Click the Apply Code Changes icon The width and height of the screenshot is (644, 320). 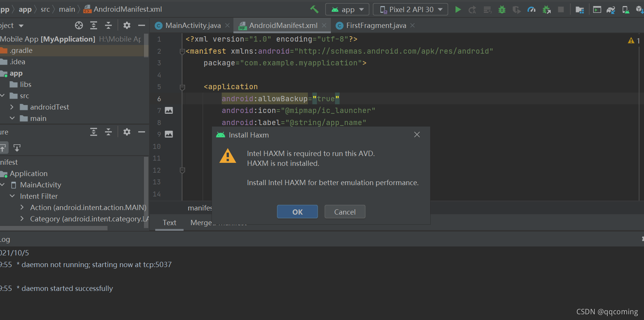point(488,9)
